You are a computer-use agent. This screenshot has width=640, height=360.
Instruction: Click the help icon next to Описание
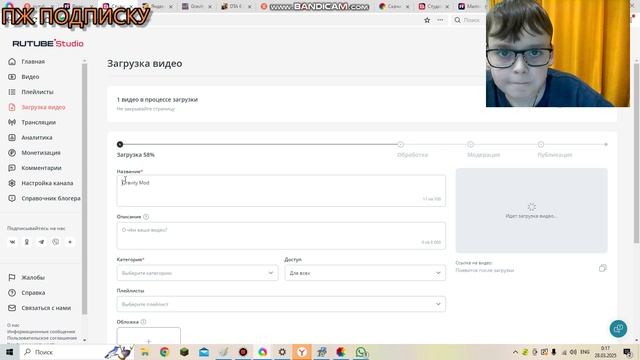tap(146, 217)
